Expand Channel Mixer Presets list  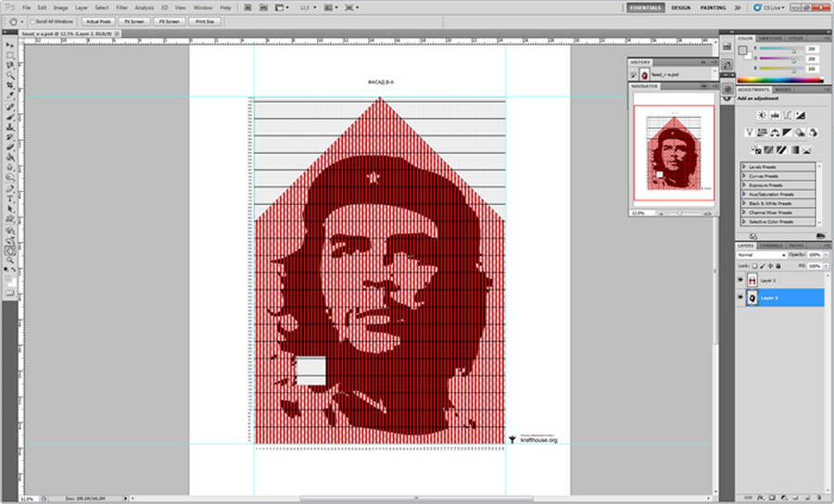tap(744, 212)
